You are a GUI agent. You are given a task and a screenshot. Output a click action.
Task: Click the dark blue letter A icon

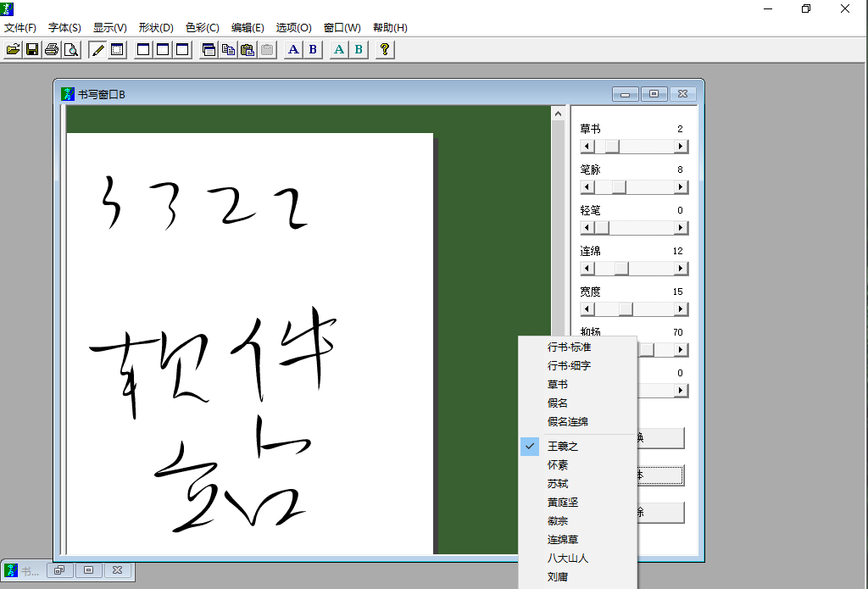coord(293,50)
